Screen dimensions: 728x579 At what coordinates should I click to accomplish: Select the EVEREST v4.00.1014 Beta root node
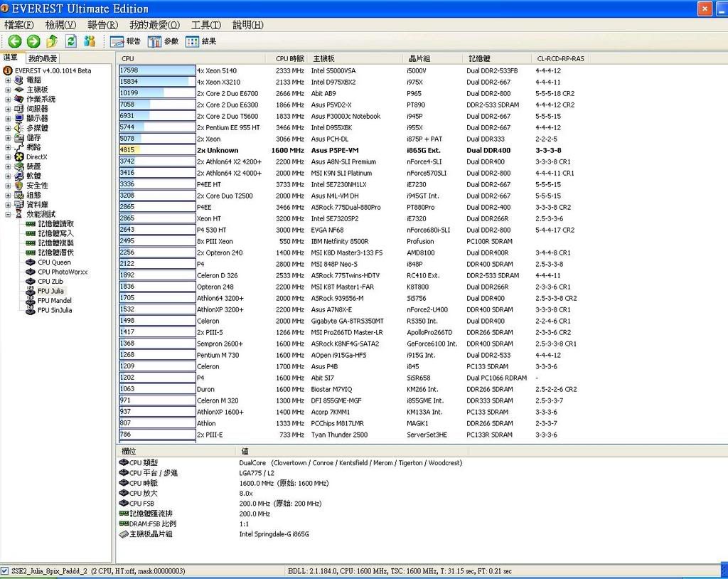point(47,70)
